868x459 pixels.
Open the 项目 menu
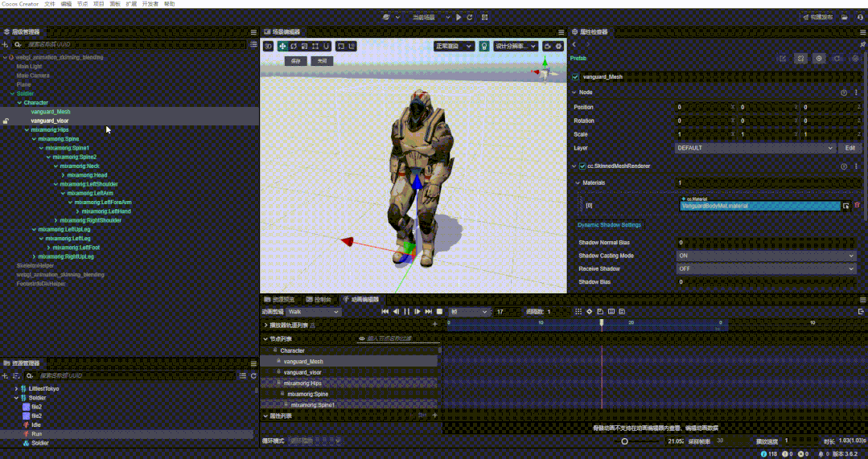[98, 4]
